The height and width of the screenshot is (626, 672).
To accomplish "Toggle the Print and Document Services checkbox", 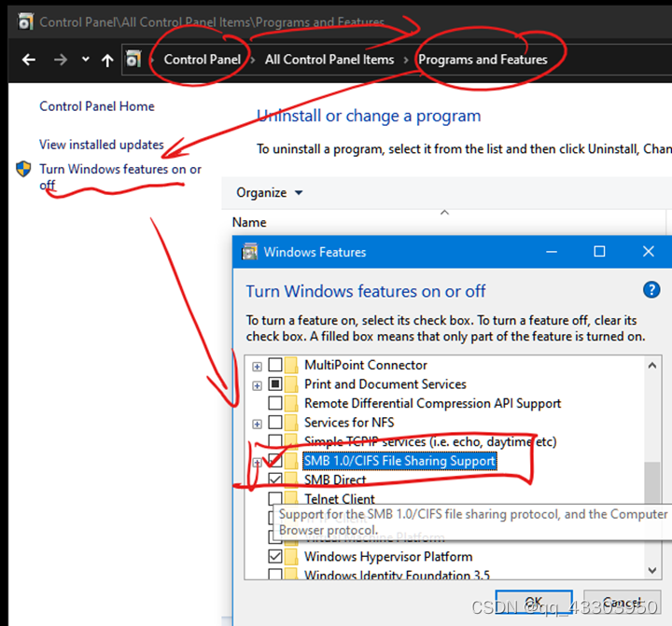I will point(275,384).
